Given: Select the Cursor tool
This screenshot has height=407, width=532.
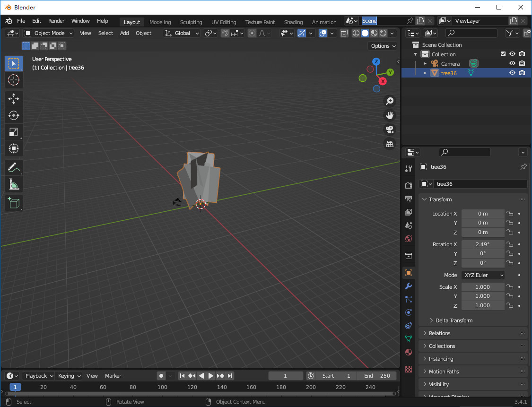Looking at the screenshot, I should coord(14,80).
